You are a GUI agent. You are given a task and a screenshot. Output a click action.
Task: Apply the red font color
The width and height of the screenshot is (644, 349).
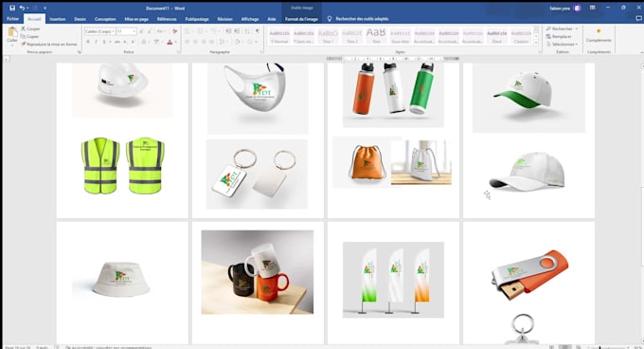170,42
